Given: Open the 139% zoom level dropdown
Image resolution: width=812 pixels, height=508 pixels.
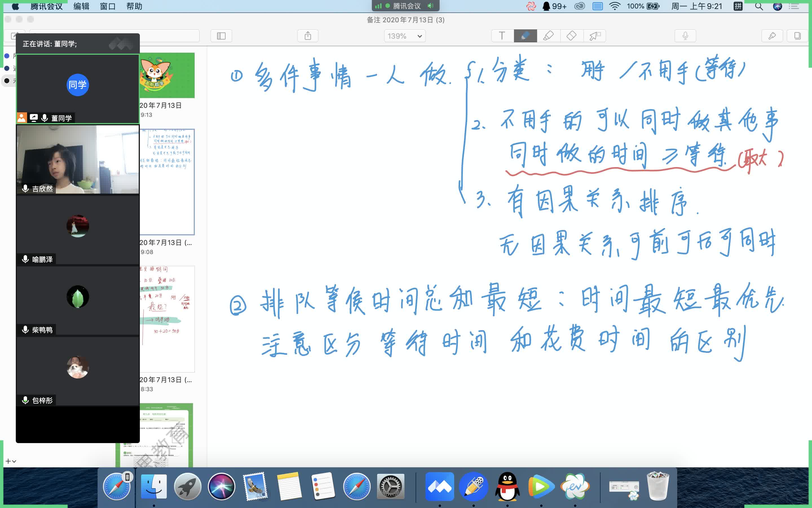Looking at the screenshot, I should tap(405, 36).
